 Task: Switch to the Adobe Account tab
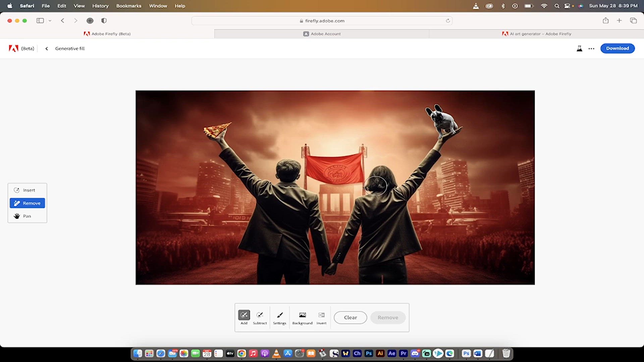pyautogui.click(x=322, y=34)
